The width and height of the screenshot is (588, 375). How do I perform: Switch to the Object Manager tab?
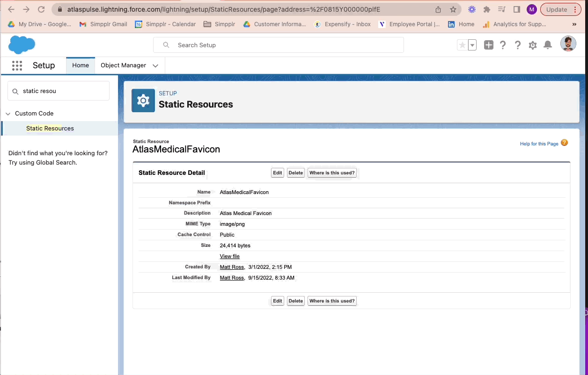pos(124,65)
